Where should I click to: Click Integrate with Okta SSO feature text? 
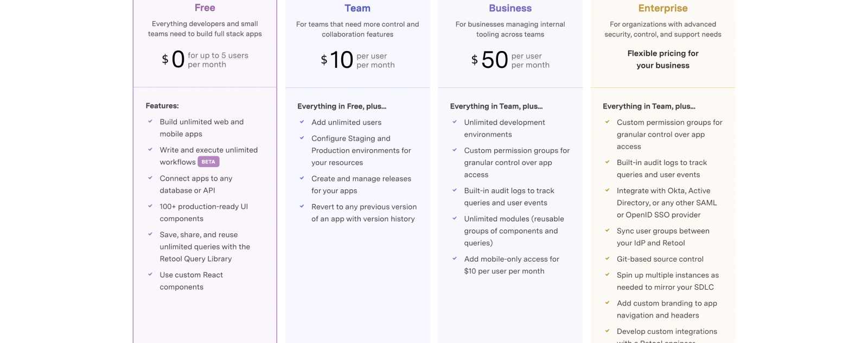click(667, 202)
